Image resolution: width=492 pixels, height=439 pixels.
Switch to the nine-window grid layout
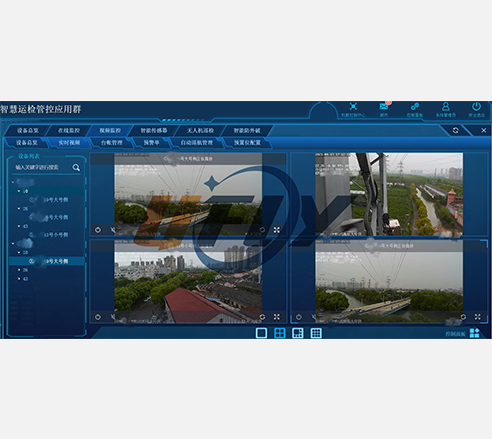click(x=316, y=333)
